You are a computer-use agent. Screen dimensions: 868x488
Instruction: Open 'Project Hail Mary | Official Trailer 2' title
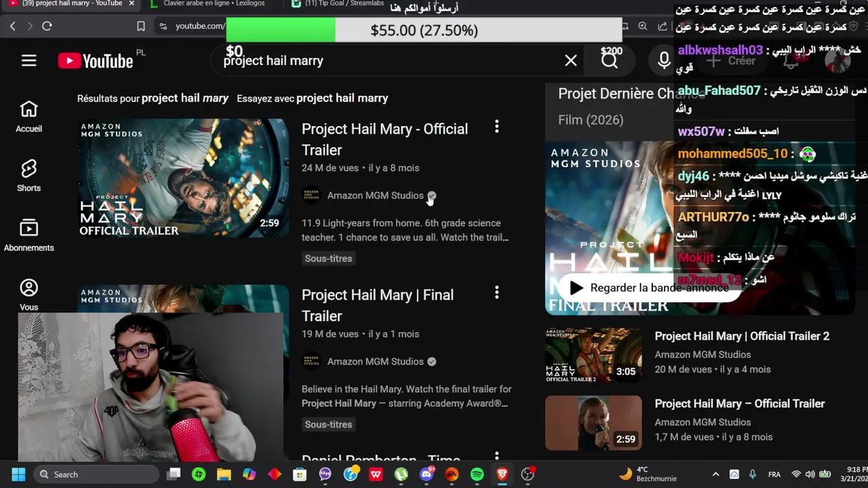[742, 336]
